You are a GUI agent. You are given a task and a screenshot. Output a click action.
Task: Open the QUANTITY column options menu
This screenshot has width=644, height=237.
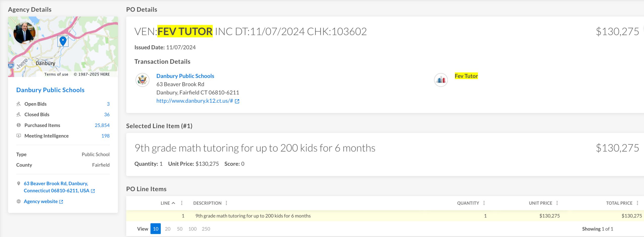tap(484, 203)
